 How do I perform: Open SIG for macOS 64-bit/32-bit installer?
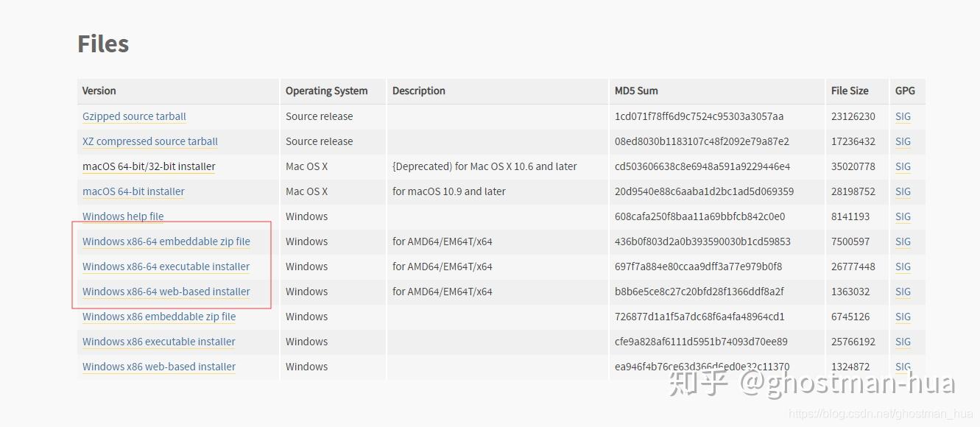tap(903, 166)
